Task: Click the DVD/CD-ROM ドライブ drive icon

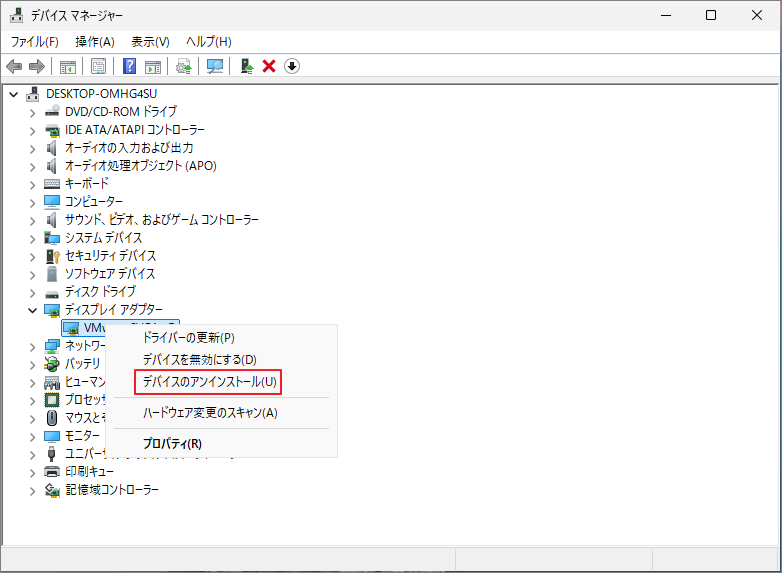Action: coord(52,111)
